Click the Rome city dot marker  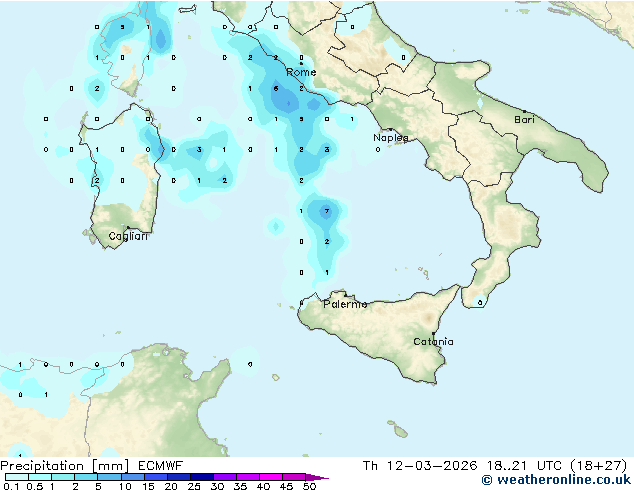(301, 63)
